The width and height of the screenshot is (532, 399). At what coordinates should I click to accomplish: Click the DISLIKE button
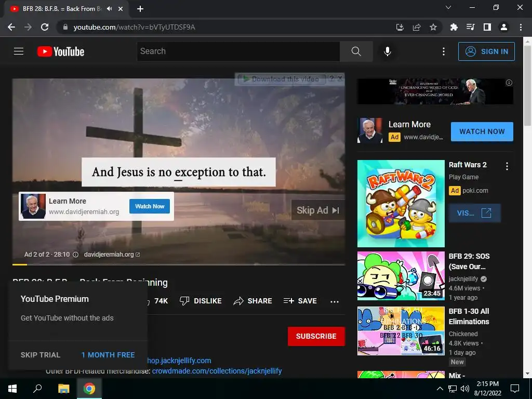point(201,301)
